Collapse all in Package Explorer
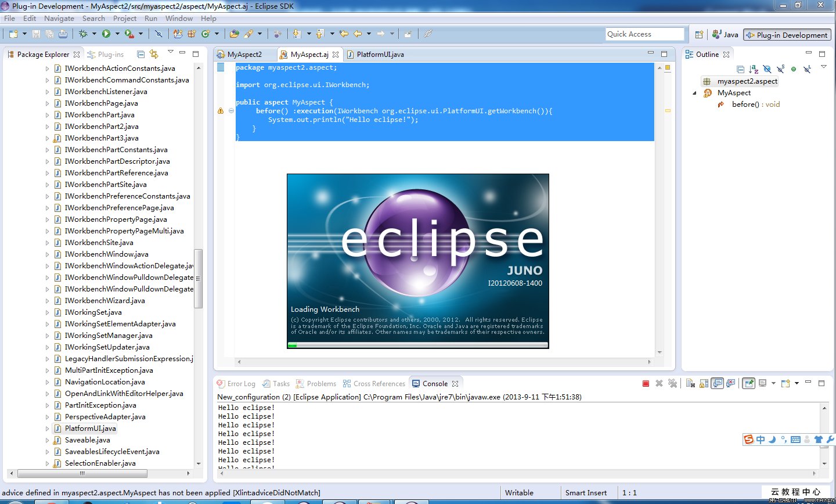Viewport: 836px width, 504px height. (x=140, y=54)
